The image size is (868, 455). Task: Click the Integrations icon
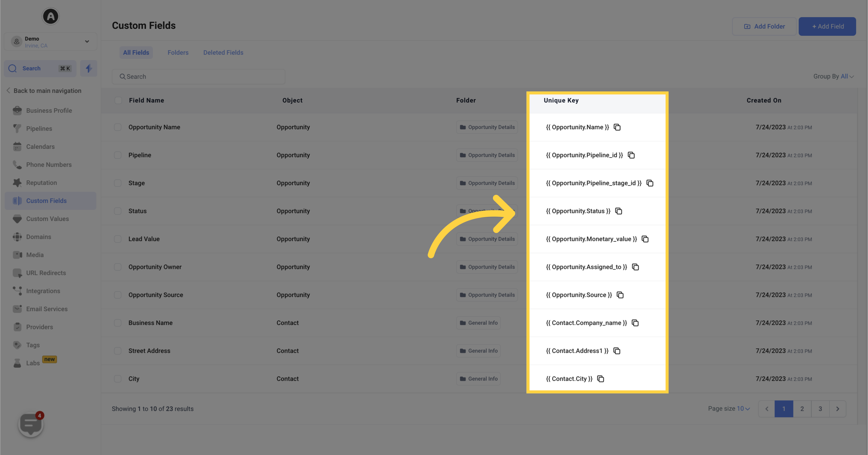[17, 291]
